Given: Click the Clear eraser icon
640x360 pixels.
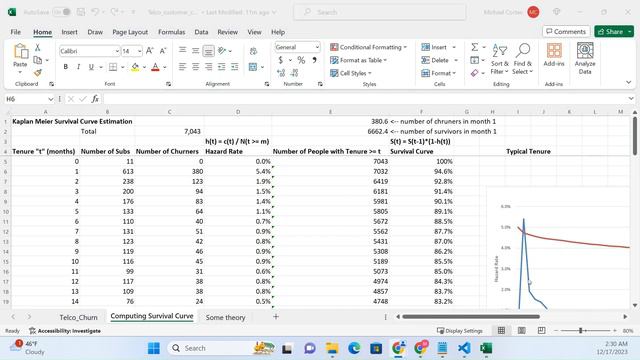Looking at the screenshot, I should [x=474, y=73].
